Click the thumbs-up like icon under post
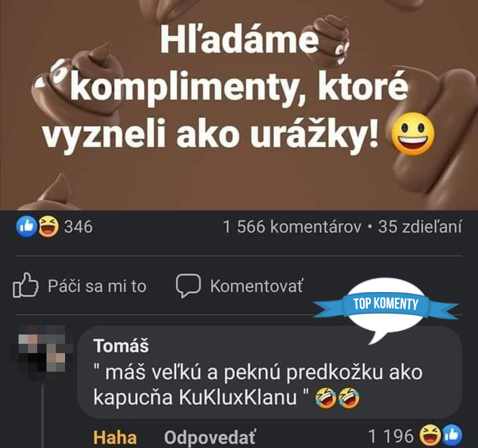Screen dimensions: 478x448 26,285
